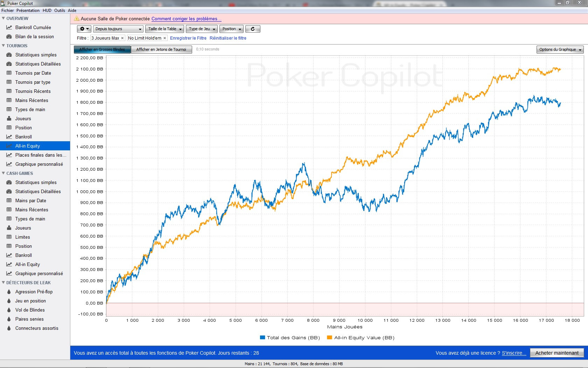The image size is (588, 368).
Task: Click the 'Mains : 21 144' status entry
Action: (257, 364)
